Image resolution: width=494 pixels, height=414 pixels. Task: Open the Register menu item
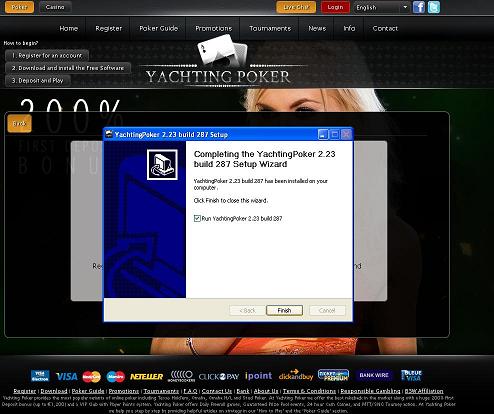pyautogui.click(x=109, y=28)
